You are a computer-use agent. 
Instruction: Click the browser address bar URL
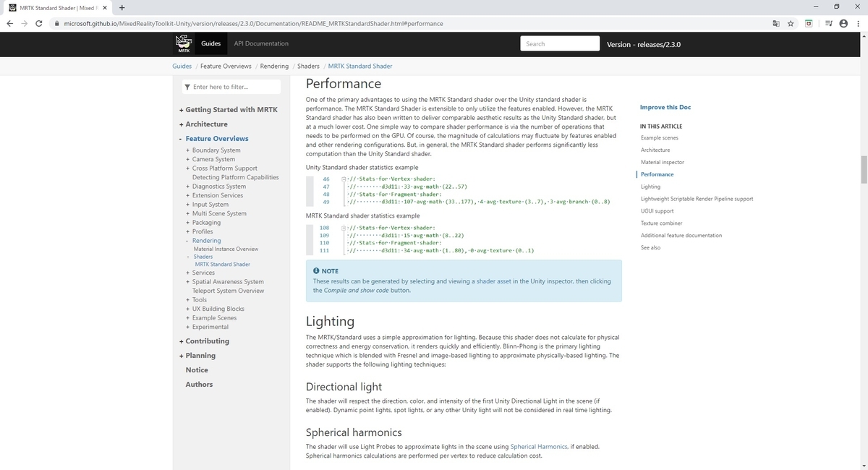pos(253,23)
